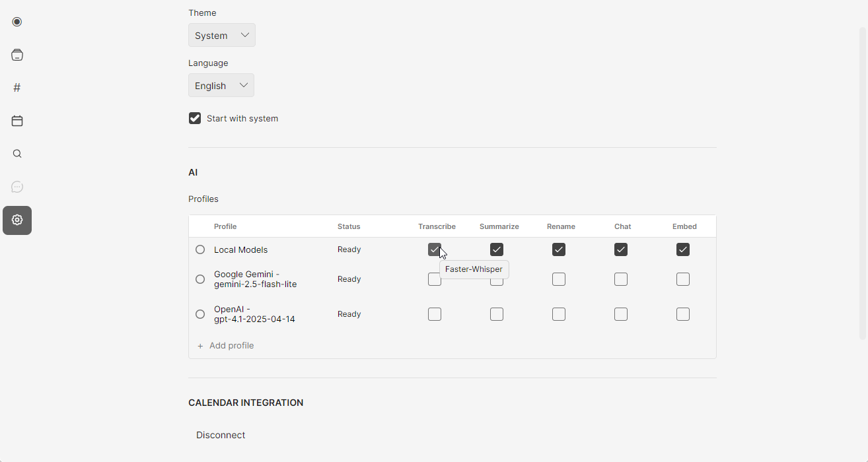Click the plus icon beside Add profile
This screenshot has height=462, width=868.
click(x=200, y=346)
